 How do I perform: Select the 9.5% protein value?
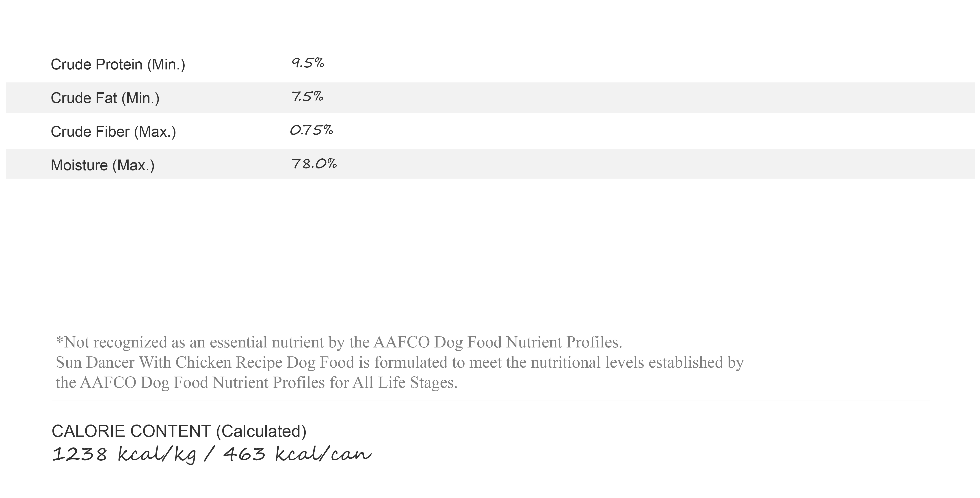[x=308, y=63]
